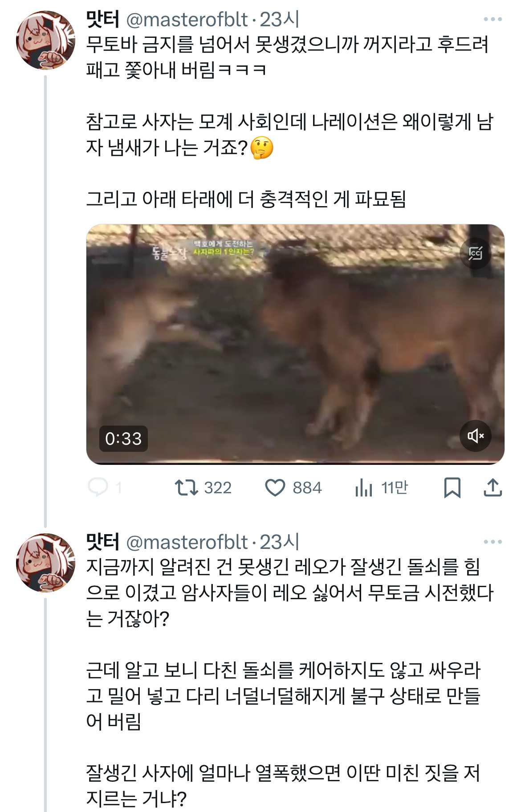Bookmark the lion video tweet
Screen dimensions: 521x812
(x=452, y=487)
